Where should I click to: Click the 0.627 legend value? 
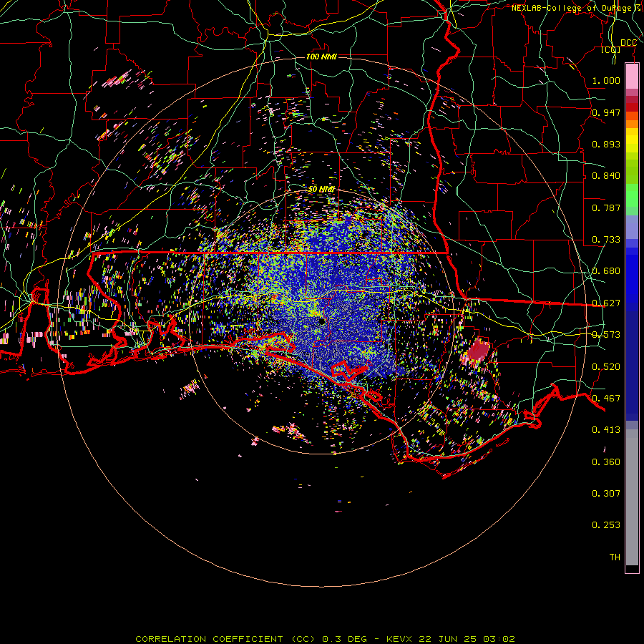606,303
